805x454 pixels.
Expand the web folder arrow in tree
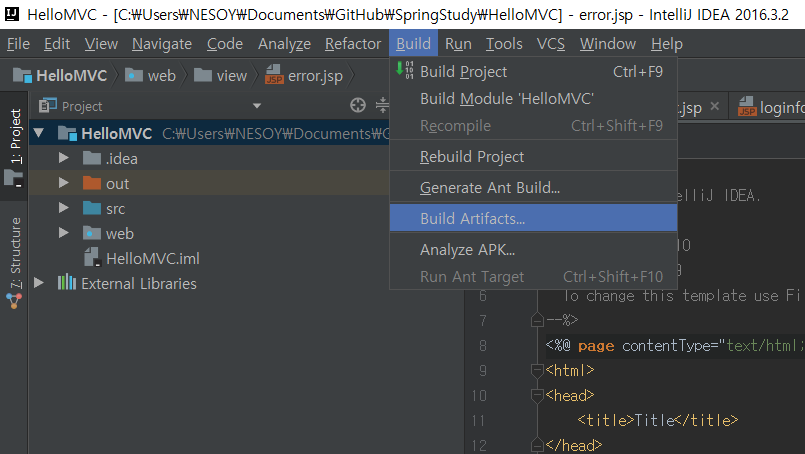coord(64,233)
